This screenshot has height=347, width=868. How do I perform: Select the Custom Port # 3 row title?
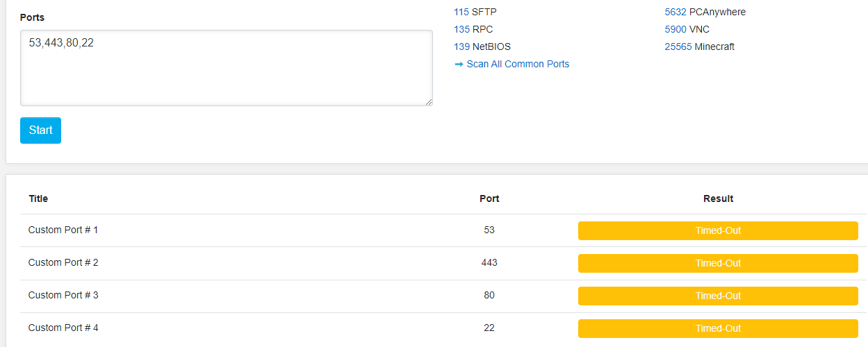coord(63,295)
